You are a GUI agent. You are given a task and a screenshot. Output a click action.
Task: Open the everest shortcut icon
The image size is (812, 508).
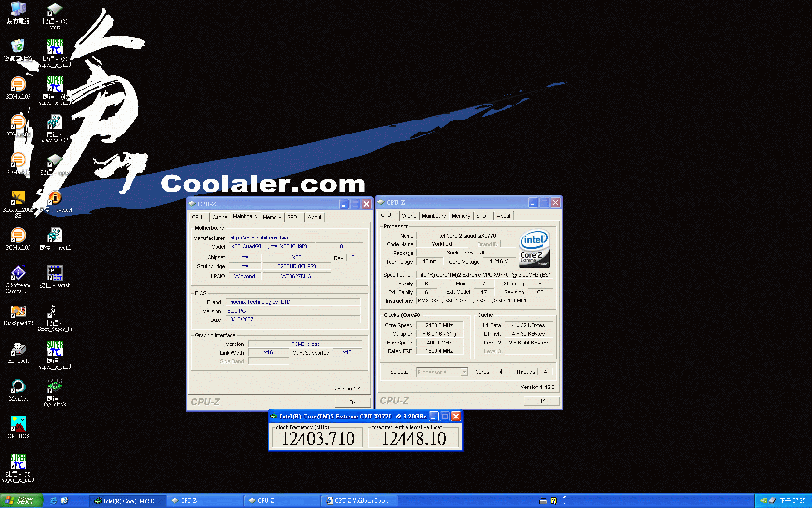click(55, 202)
